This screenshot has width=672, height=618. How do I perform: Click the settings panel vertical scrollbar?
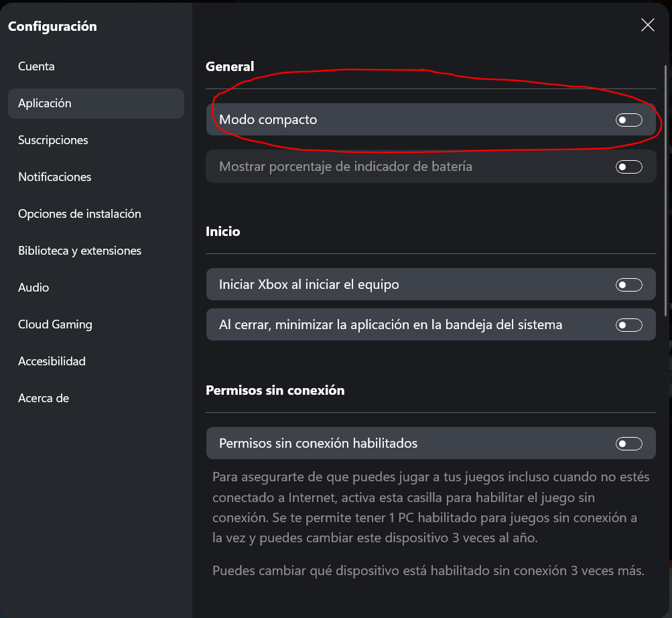pyautogui.click(x=665, y=191)
